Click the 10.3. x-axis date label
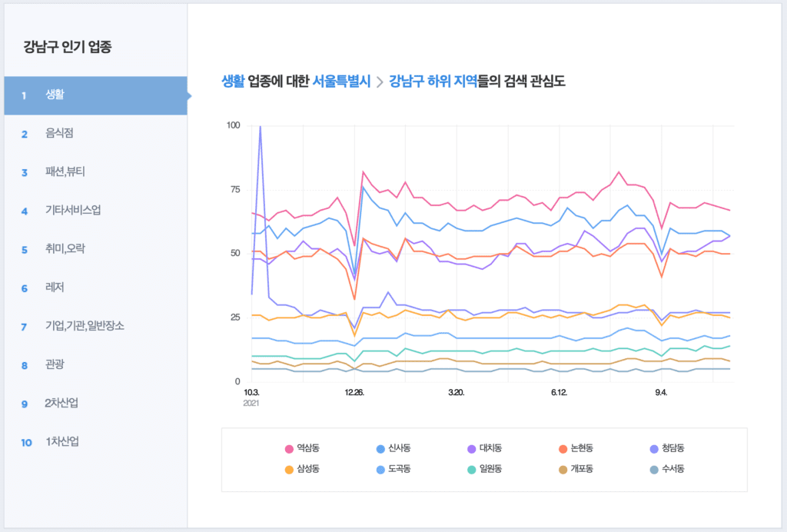The width and height of the screenshot is (787, 532). pos(251,393)
